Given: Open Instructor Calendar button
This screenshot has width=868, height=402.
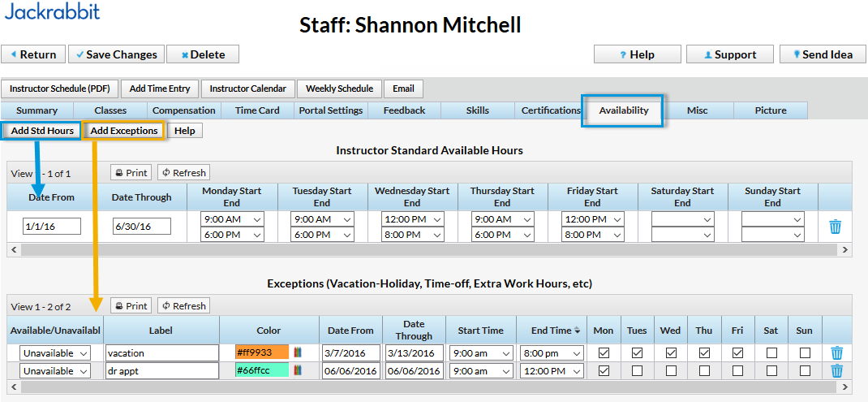Looking at the screenshot, I should pos(248,89).
